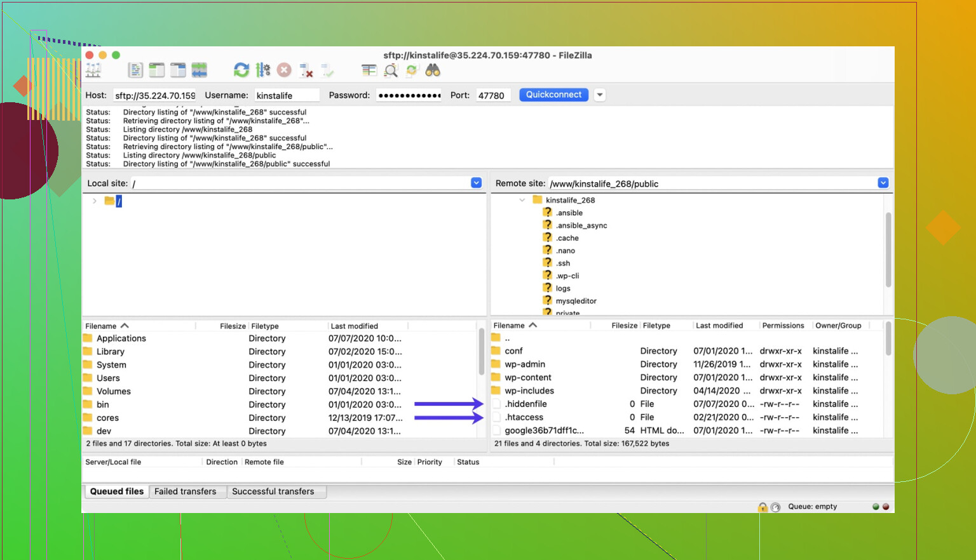
Task: Open the Site Manager icon
Action: (93, 70)
